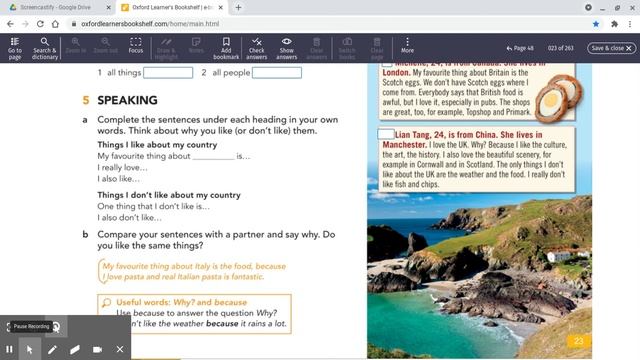
Task: Click the address bar URL
Action: tap(150, 24)
